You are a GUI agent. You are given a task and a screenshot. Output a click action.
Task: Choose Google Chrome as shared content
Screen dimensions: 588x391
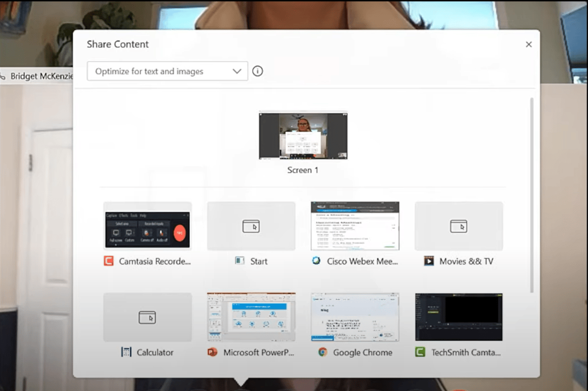(355, 317)
